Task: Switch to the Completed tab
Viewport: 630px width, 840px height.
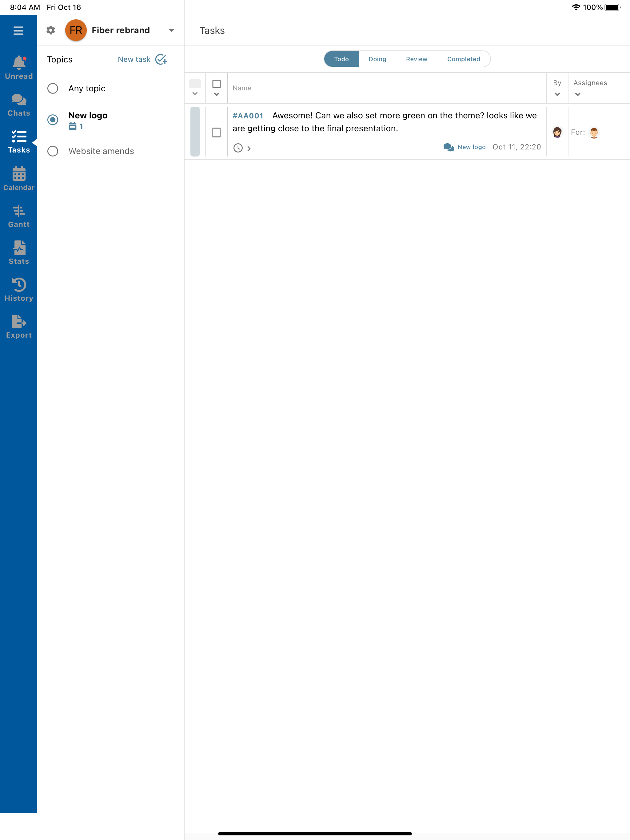Action: pyautogui.click(x=463, y=59)
